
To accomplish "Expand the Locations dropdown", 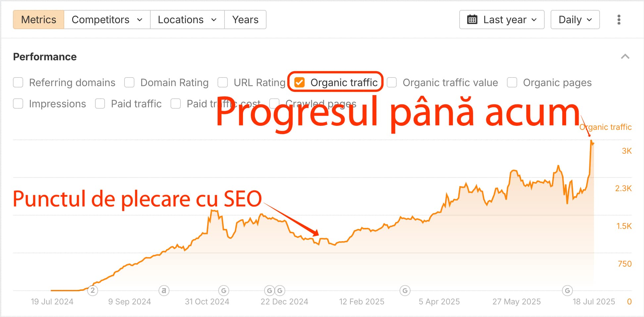I will click(x=187, y=20).
